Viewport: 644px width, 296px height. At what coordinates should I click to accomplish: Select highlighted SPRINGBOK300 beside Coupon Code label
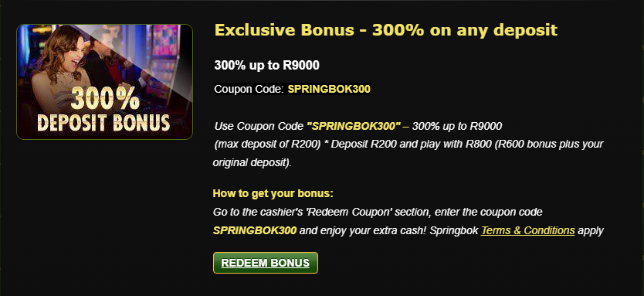click(329, 89)
